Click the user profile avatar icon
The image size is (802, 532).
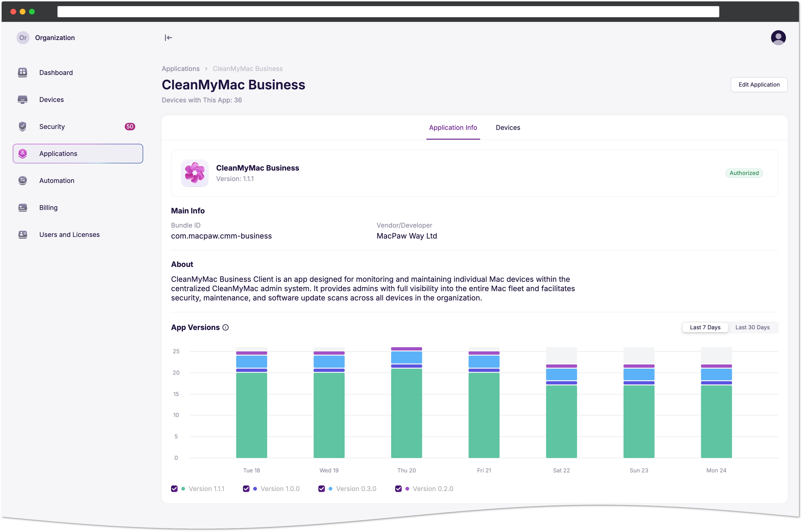coord(778,37)
